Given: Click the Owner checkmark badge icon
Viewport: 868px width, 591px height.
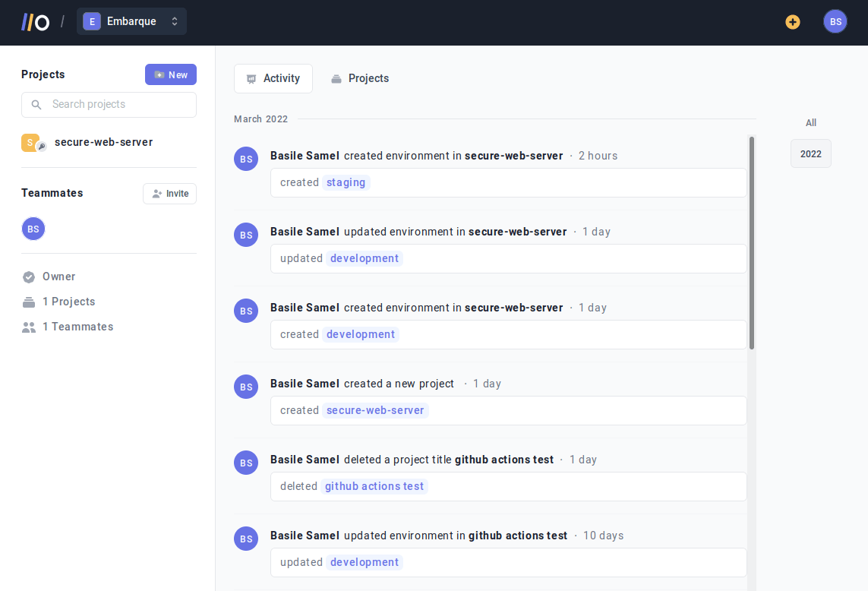Looking at the screenshot, I should 29,277.
